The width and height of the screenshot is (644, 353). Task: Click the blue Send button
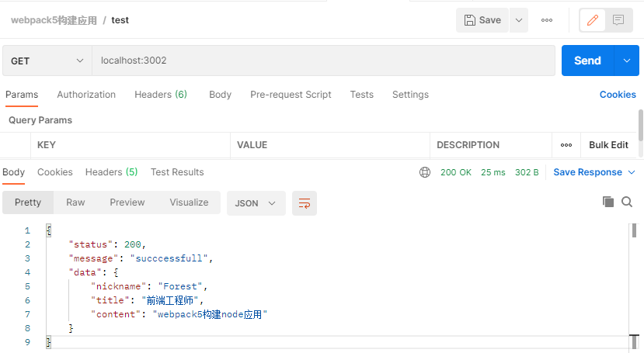point(587,61)
